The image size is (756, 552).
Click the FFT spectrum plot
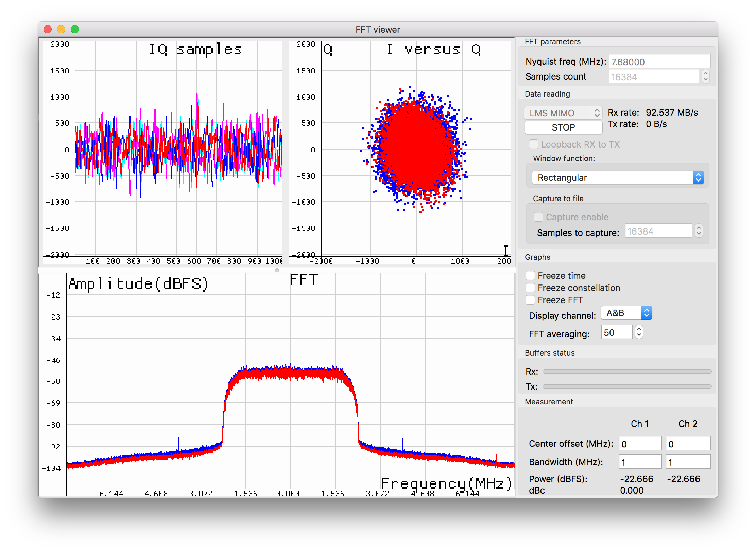pyautogui.click(x=277, y=385)
